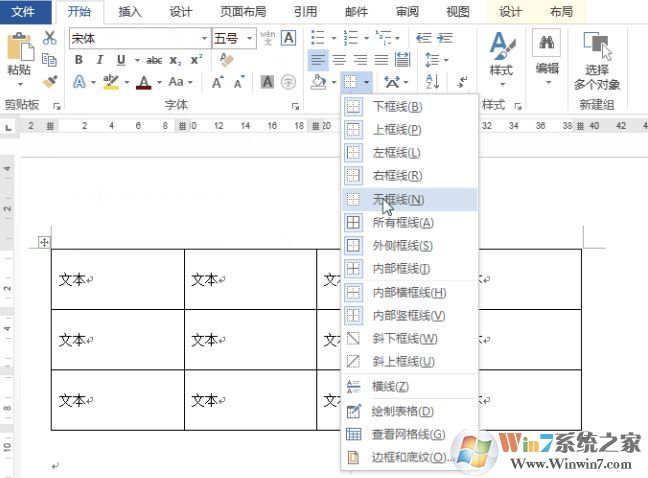
Task: Expand the shading color dropdown arrow
Action: click(334, 82)
